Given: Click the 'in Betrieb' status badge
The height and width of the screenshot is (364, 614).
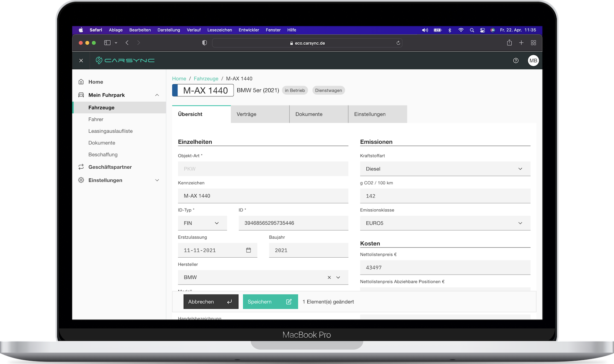Looking at the screenshot, I should point(295,90).
